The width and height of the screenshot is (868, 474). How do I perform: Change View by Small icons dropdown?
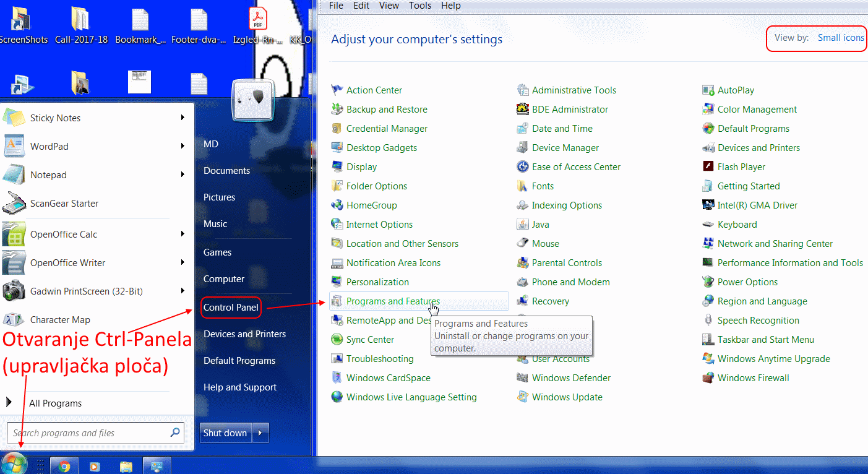(x=841, y=38)
